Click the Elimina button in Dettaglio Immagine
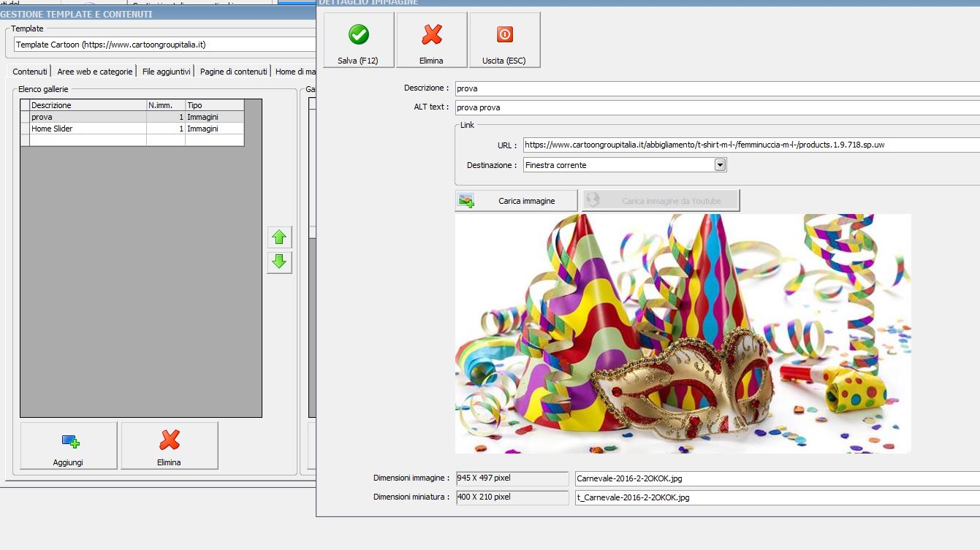 431,40
